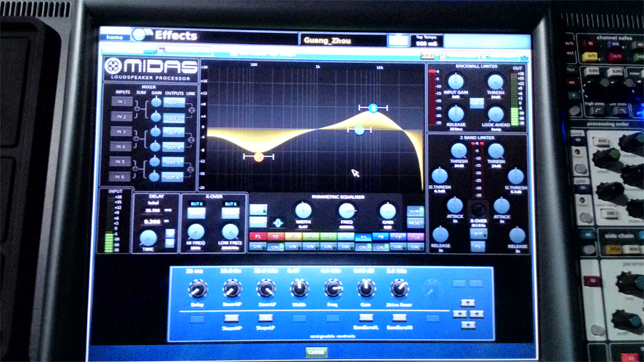The height and width of the screenshot is (362, 644).
Task: Toggle link between OUT 5 and OUT 6
Action: [190, 170]
